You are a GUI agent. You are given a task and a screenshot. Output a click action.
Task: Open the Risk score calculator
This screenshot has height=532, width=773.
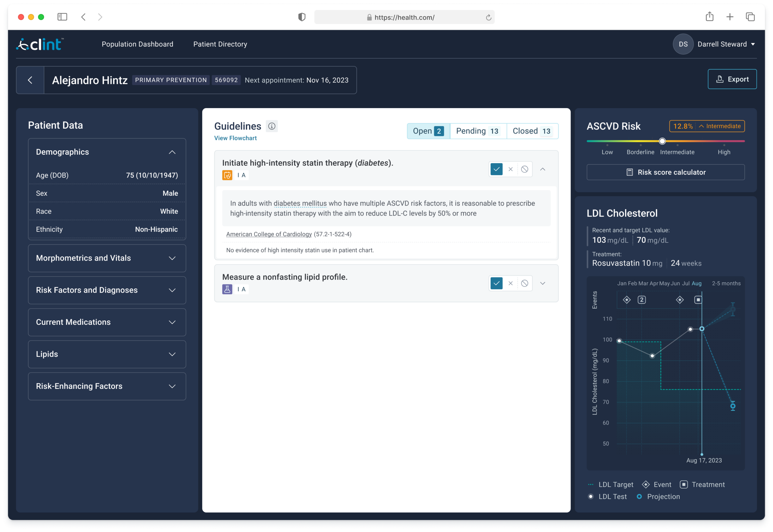click(665, 172)
